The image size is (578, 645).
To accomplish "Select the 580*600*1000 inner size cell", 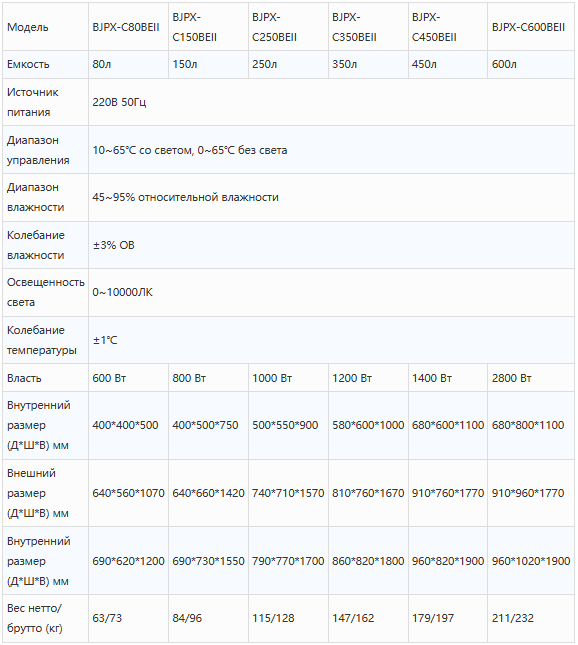I will pyautogui.click(x=368, y=425).
